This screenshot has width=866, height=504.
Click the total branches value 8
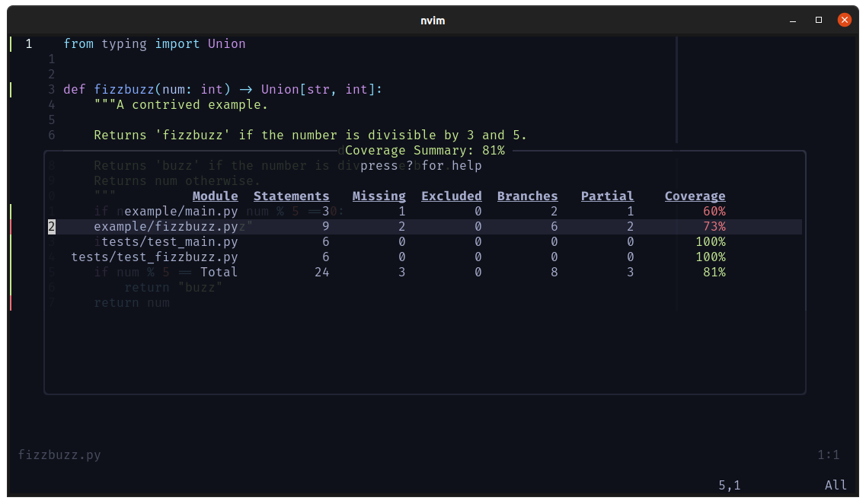point(554,272)
